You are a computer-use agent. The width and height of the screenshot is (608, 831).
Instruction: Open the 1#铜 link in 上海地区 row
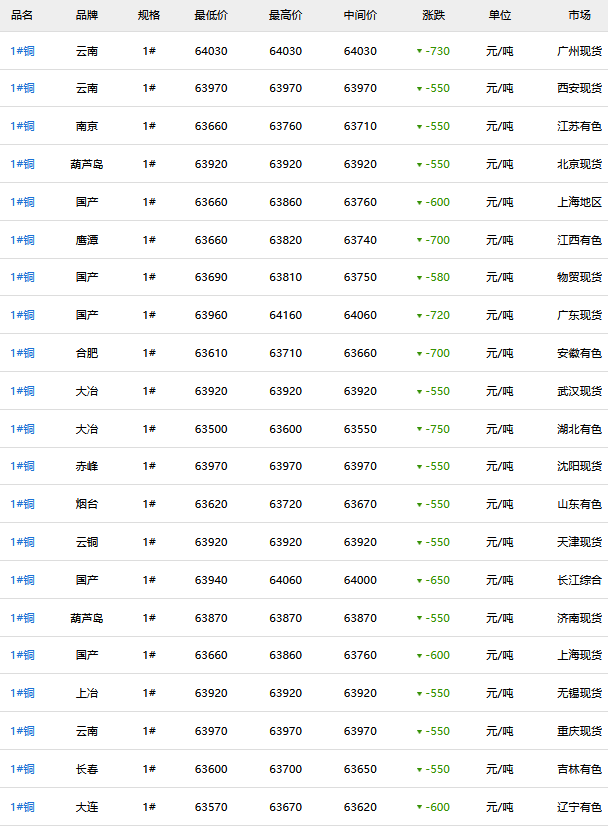coord(22,202)
